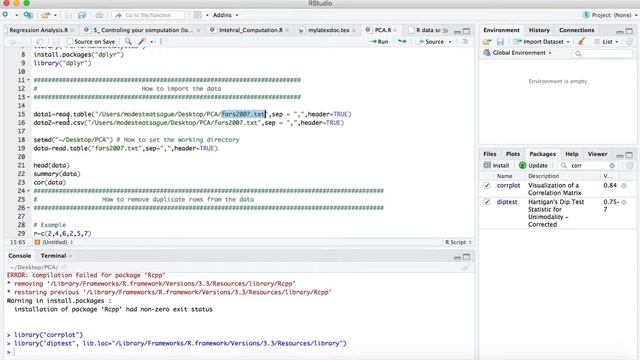
Task: Click the Find magnifier icon in editor
Action: (128, 42)
